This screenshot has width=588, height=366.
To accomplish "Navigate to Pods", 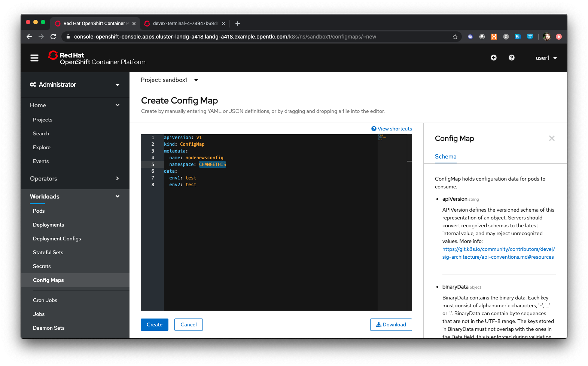I will pos(39,211).
